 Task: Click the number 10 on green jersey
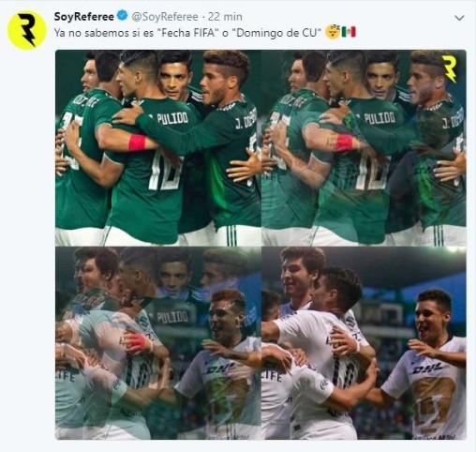click(165, 170)
